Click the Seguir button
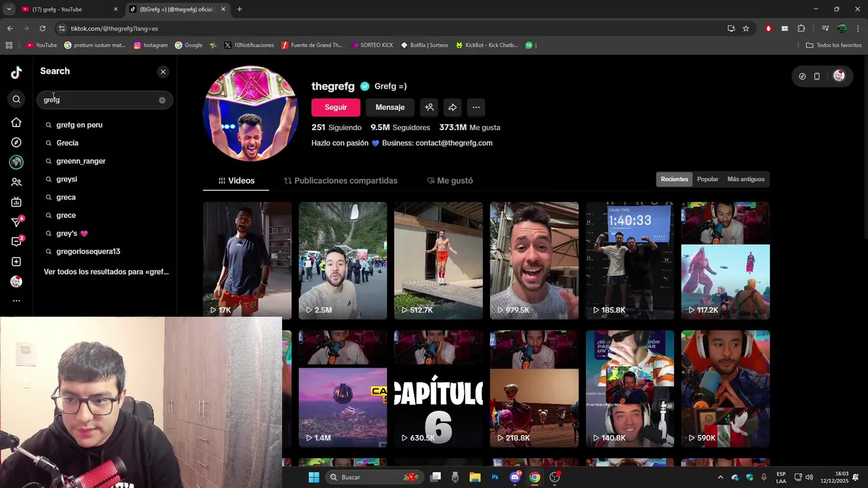 pos(336,107)
